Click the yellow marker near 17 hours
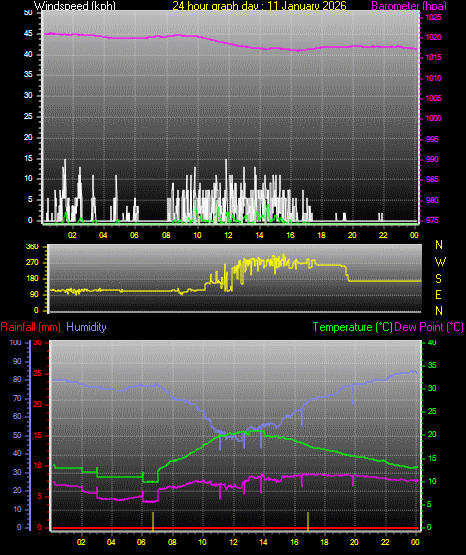The height and width of the screenshot is (555, 466). coord(308,521)
